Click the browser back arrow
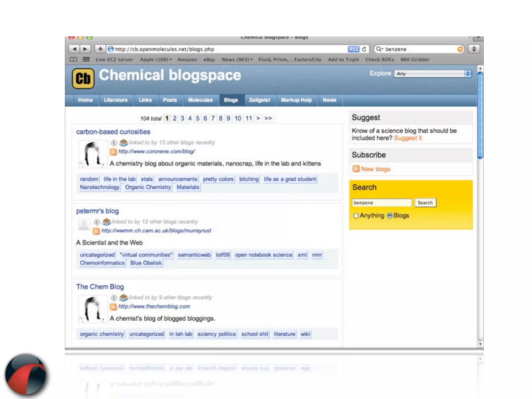The image size is (532, 399). coord(75,49)
